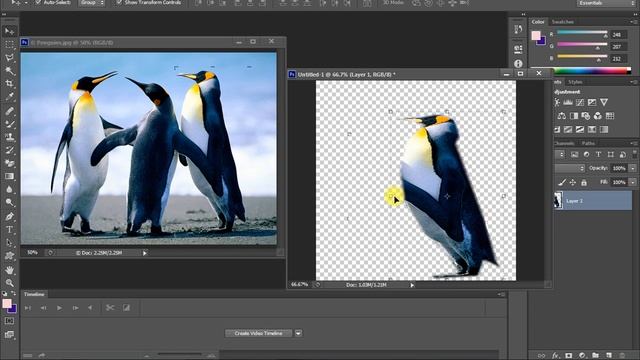
Task: Add a Color Balance adjustment
Action: pyautogui.click(x=562, y=116)
